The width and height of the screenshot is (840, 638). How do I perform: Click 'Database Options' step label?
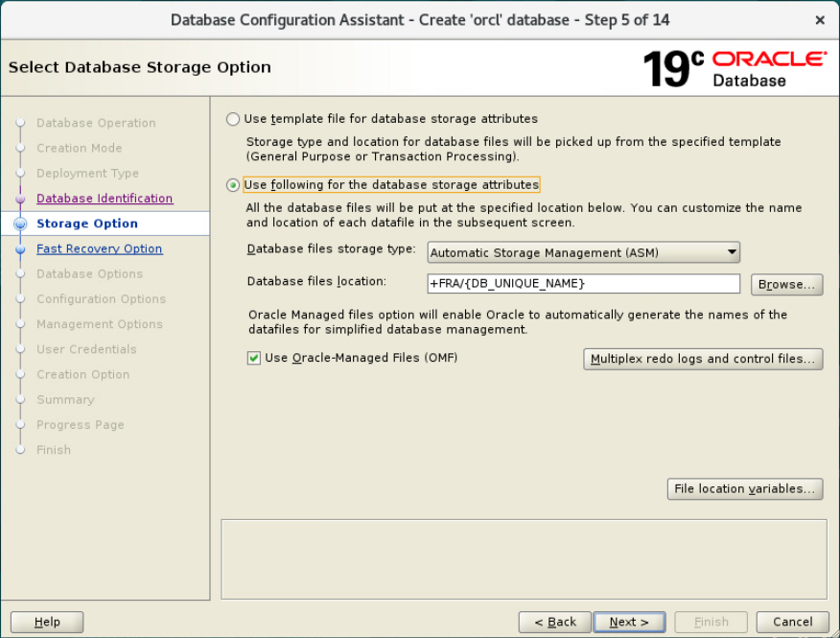pos(89,274)
